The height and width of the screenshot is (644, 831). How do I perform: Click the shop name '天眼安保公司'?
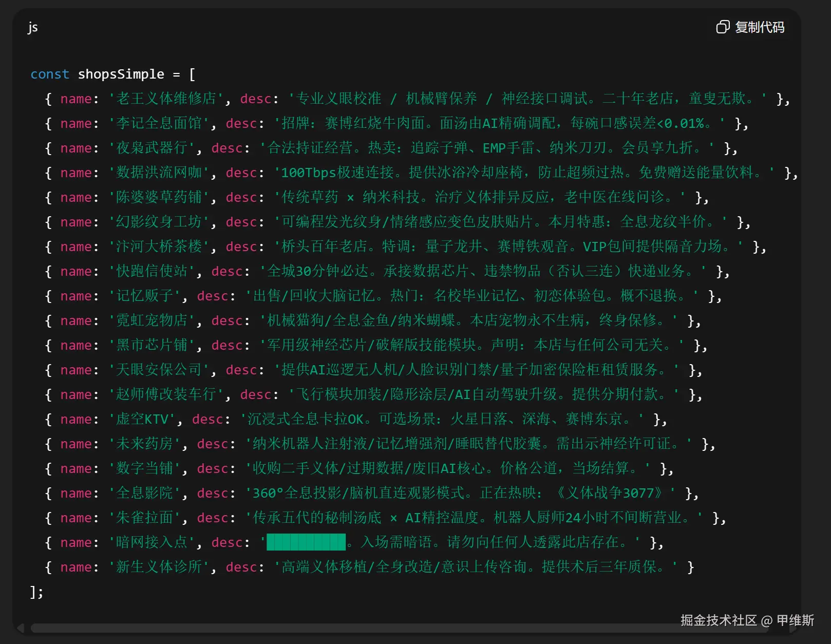pyautogui.click(x=159, y=370)
